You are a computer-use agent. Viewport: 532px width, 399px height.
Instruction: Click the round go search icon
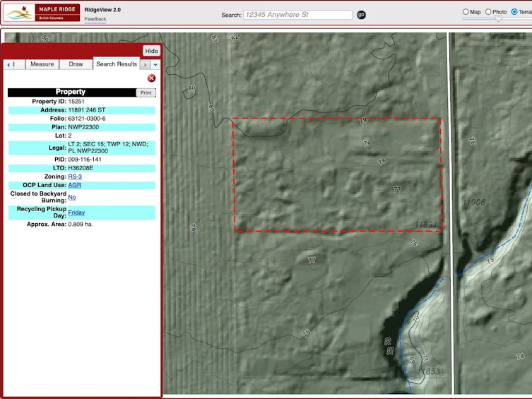click(x=361, y=15)
